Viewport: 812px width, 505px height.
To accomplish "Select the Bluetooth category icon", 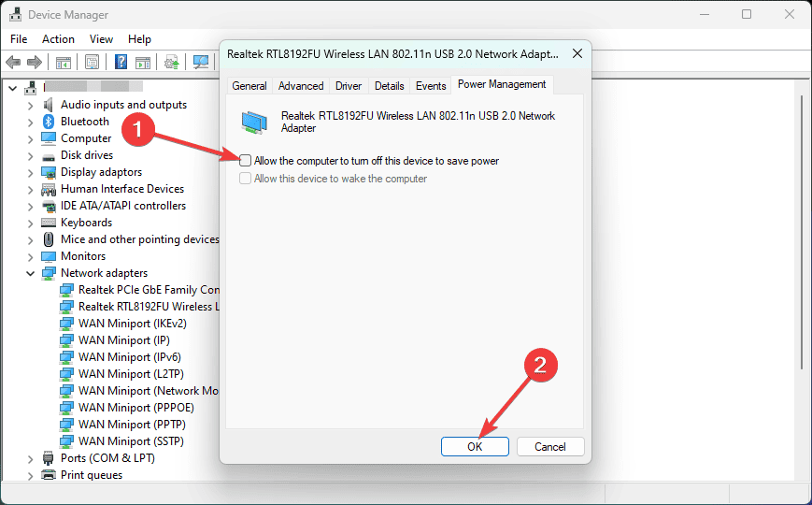I will pyautogui.click(x=49, y=122).
